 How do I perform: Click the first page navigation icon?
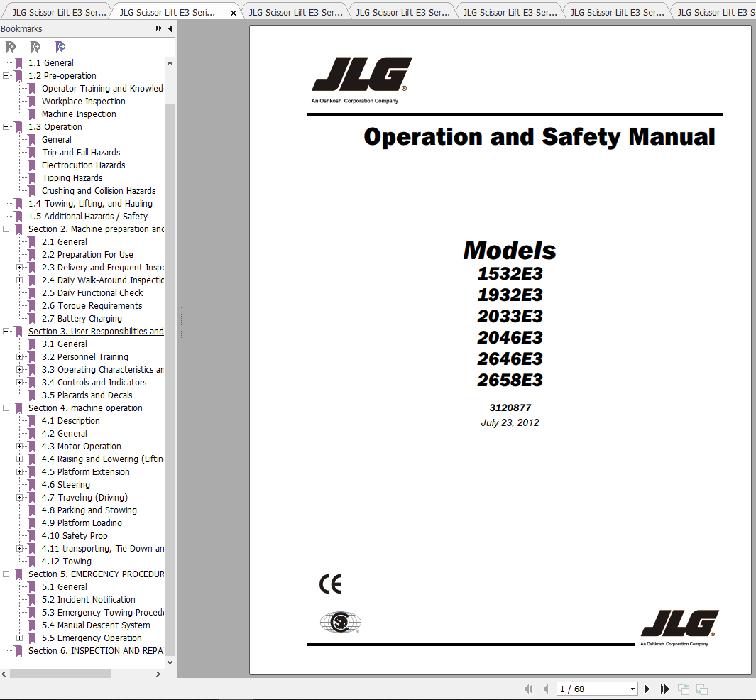pos(528,688)
